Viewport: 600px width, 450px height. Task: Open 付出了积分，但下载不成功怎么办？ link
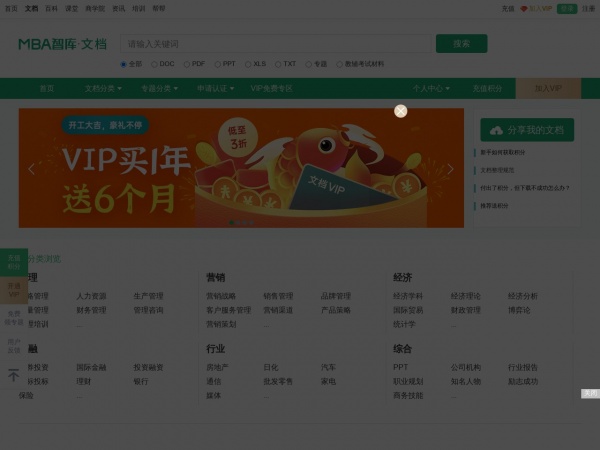point(525,188)
